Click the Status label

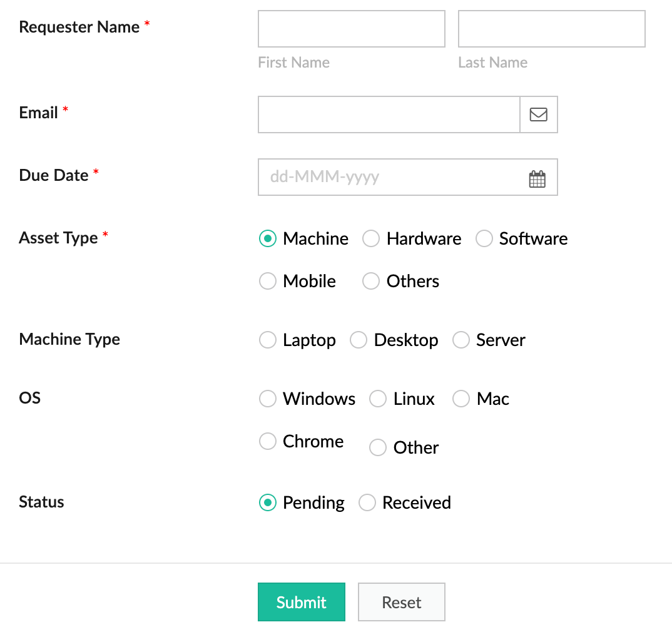click(x=41, y=502)
